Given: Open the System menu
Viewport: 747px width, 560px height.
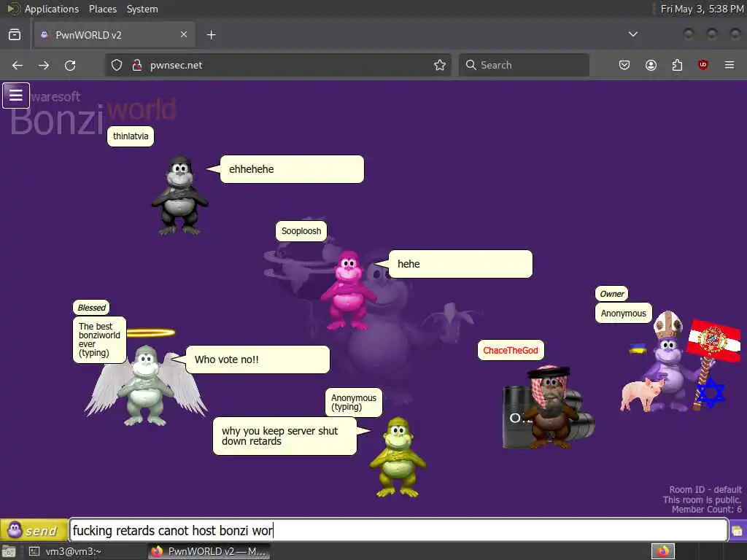Looking at the screenshot, I should [x=142, y=9].
